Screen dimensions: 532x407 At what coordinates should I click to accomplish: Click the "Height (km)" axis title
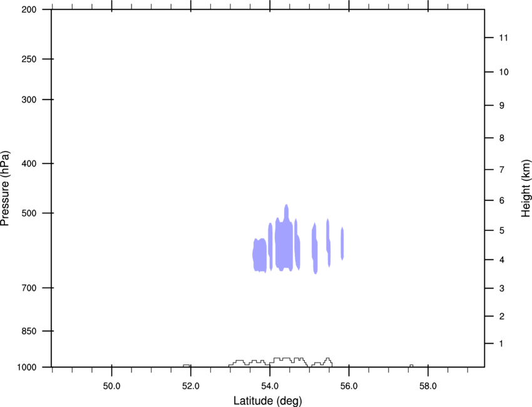526,188
